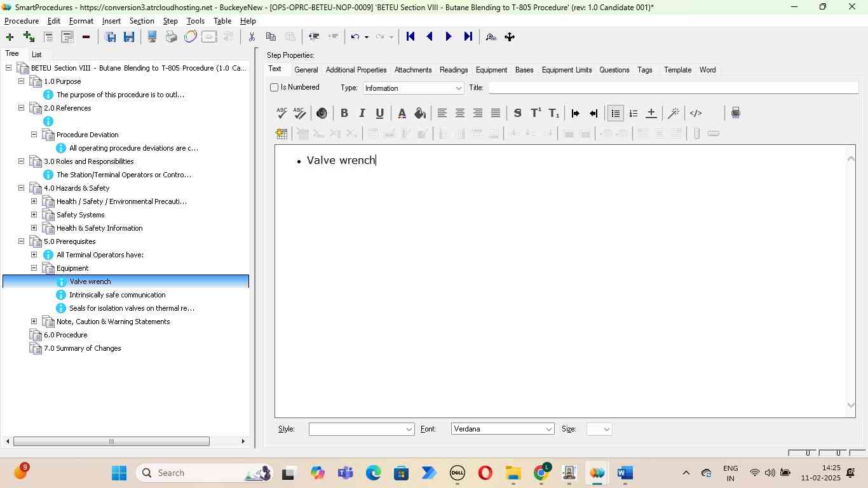Click the Undo arrow icon
The image size is (868, 488).
coord(355,37)
